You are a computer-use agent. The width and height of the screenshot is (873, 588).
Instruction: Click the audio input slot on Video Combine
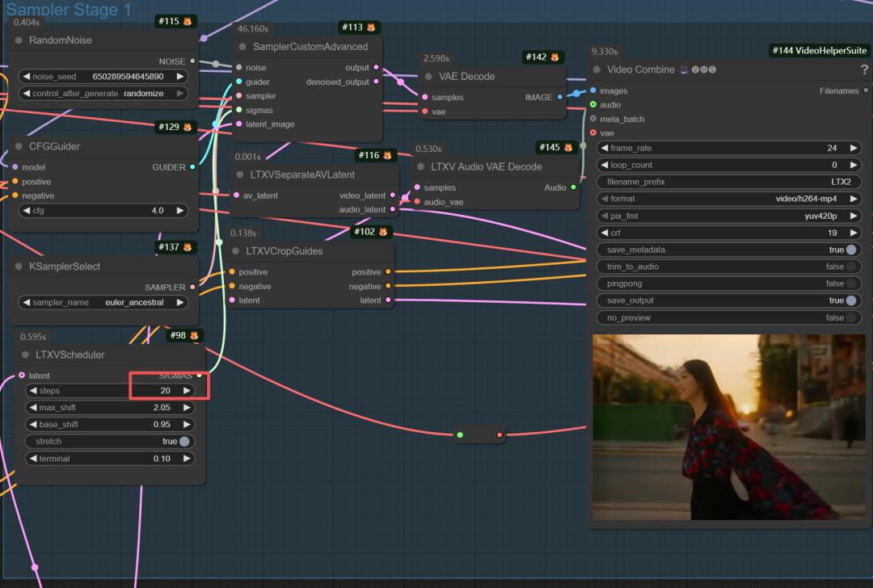[593, 105]
